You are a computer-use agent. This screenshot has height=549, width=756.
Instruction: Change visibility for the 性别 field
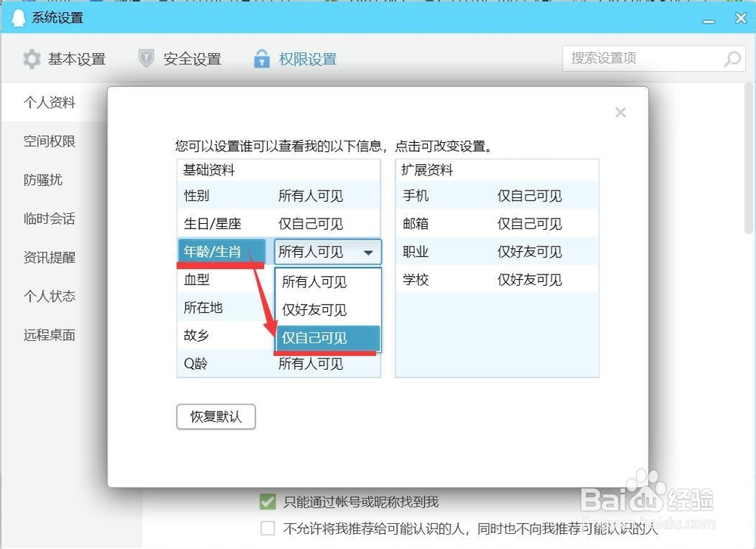pyautogui.click(x=309, y=195)
